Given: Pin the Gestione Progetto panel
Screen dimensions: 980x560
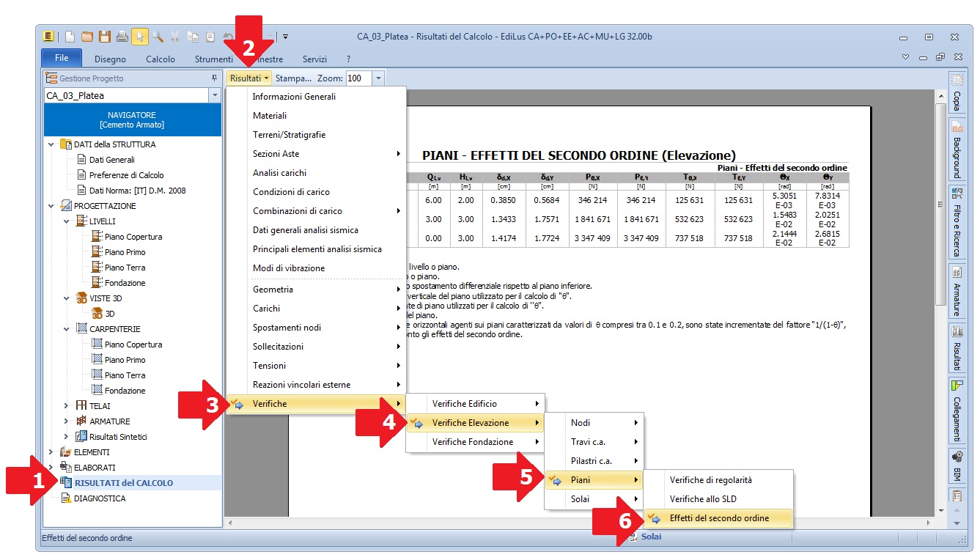Looking at the screenshot, I should [215, 78].
